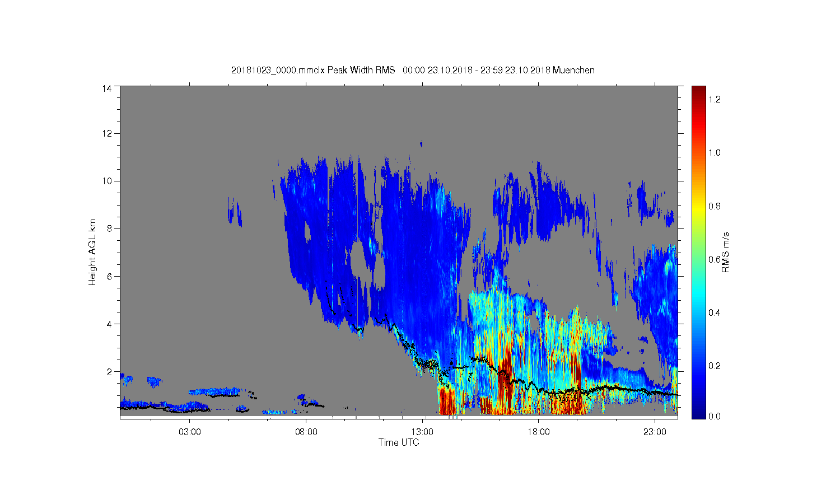Click the colorbar value 1.2
Viewport: 840px width, 504px height.
tap(715, 99)
